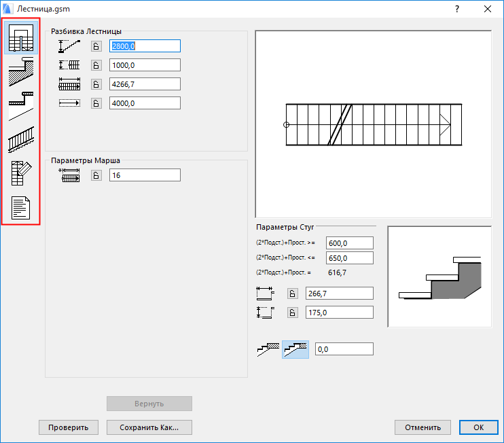The width and height of the screenshot is (504, 443).
Task: Toggle lock for flight width 1000,0
Action: (x=96, y=65)
